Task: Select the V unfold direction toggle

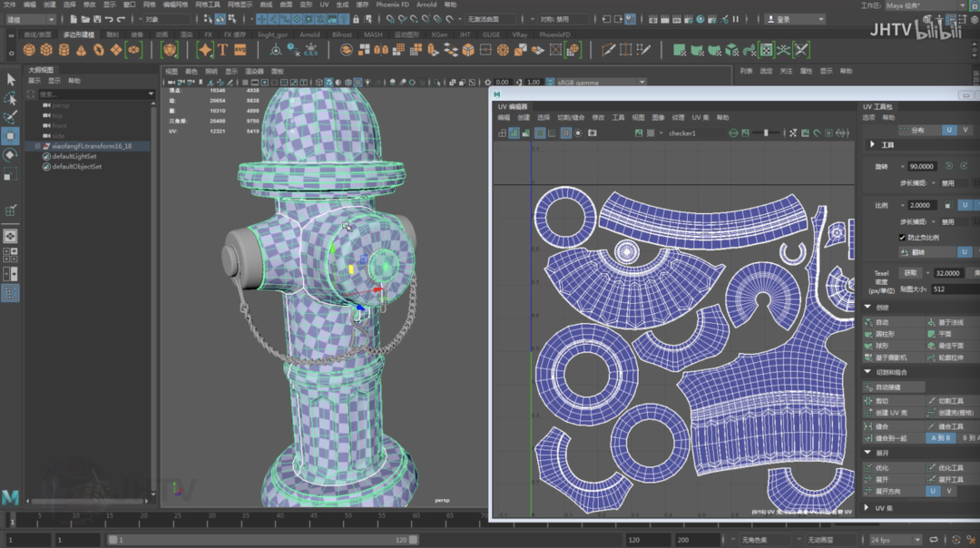Action: click(x=949, y=491)
